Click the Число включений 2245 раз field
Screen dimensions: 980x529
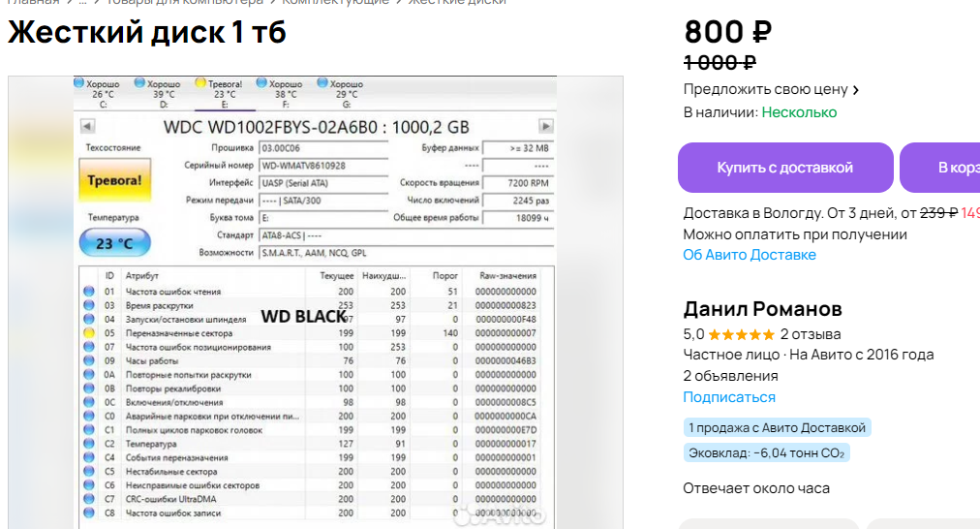coord(517,201)
